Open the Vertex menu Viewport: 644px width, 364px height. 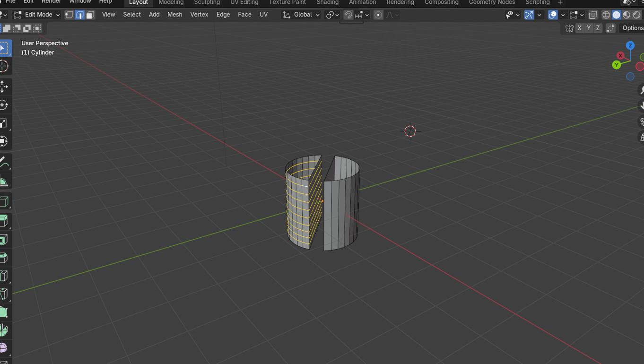coord(199,15)
